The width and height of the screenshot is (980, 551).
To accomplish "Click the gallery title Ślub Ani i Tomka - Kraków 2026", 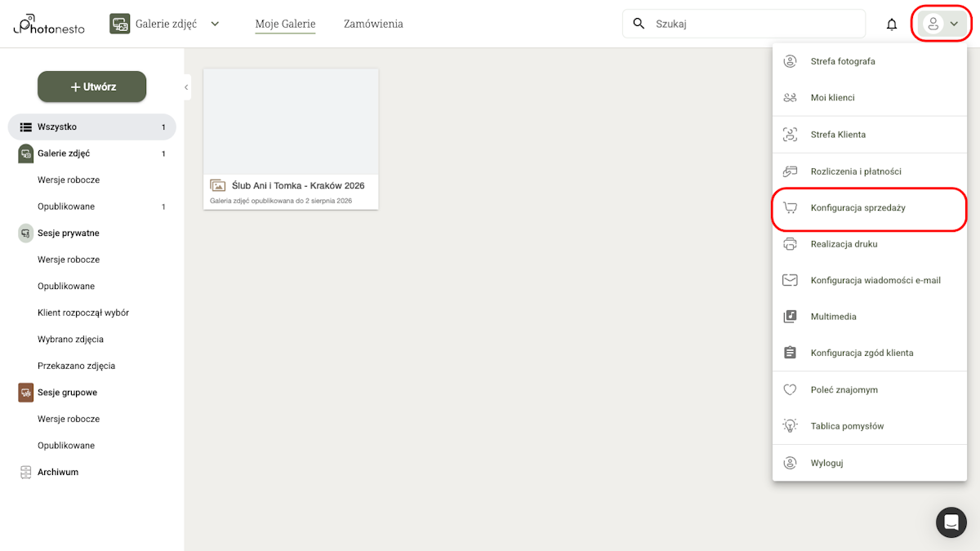I will pyautogui.click(x=298, y=185).
